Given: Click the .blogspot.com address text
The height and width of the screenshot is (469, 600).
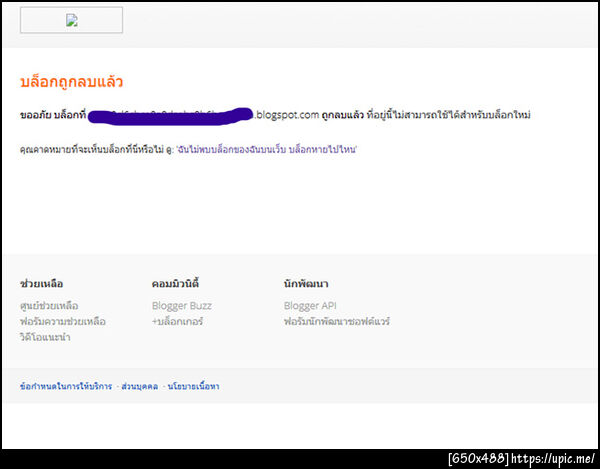Looking at the screenshot, I should point(286,115).
